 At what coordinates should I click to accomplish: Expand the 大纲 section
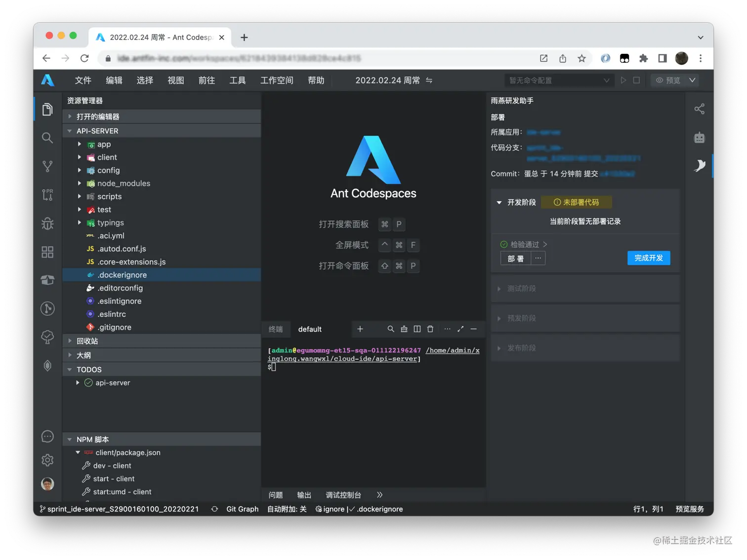162,355
